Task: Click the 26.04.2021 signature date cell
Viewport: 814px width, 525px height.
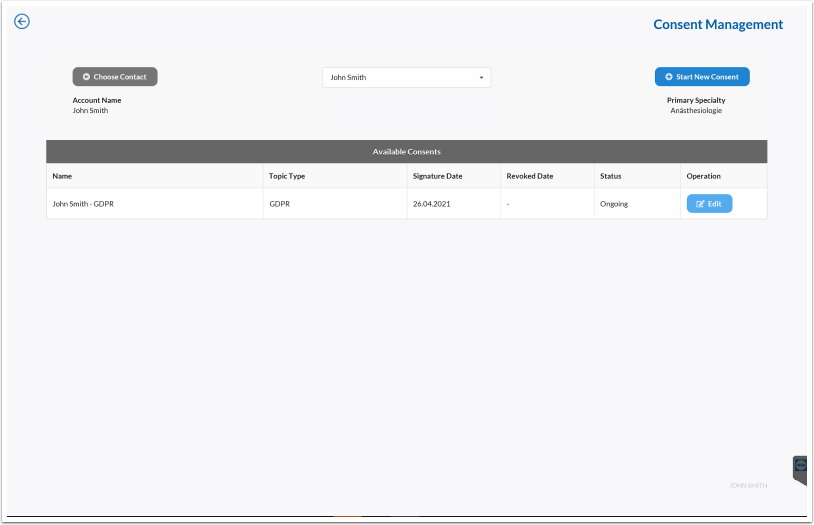Action: click(431, 204)
